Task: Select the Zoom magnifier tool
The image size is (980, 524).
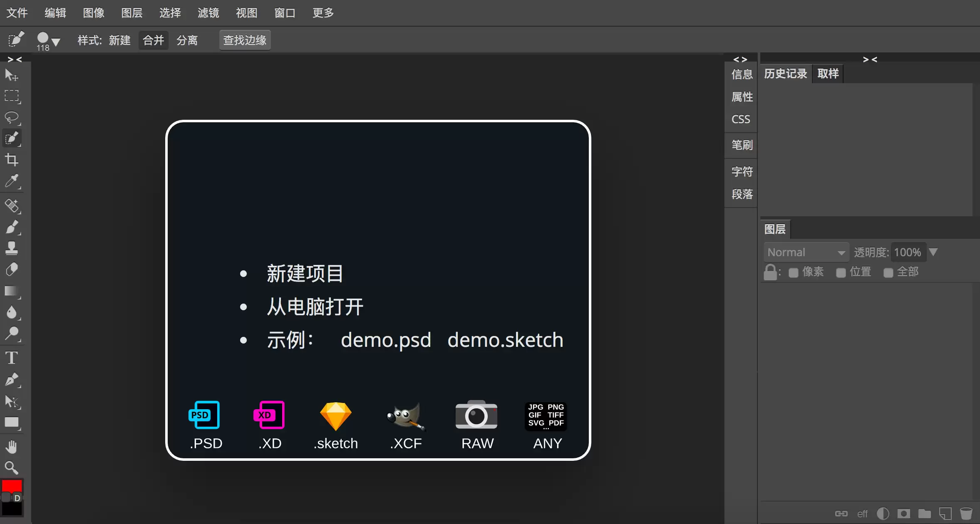Action: point(12,468)
